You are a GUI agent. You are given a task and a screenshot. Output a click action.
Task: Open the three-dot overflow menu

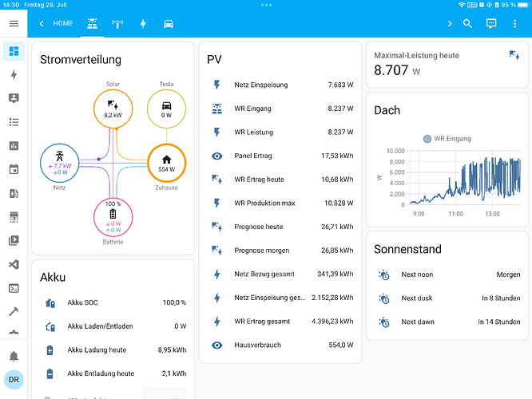coord(515,23)
